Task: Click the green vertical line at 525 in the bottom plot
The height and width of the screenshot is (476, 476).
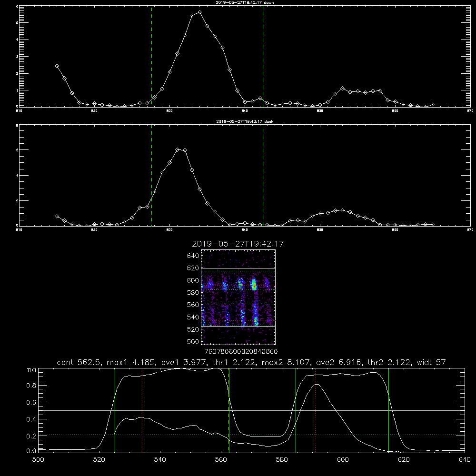Action: tap(115, 410)
